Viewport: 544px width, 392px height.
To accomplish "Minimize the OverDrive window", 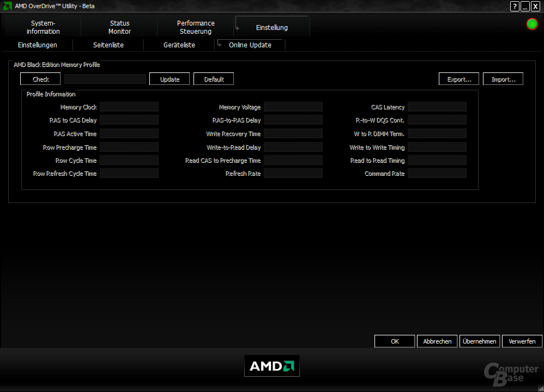I will click(x=525, y=6).
